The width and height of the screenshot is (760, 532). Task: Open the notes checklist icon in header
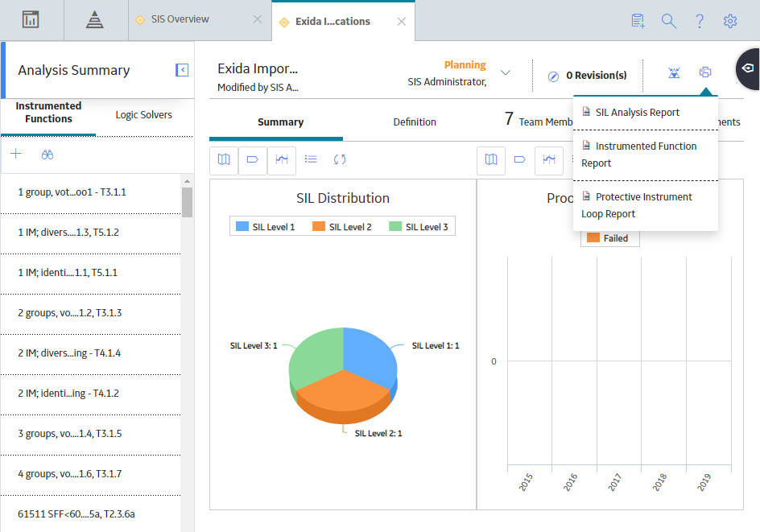pos(638,21)
